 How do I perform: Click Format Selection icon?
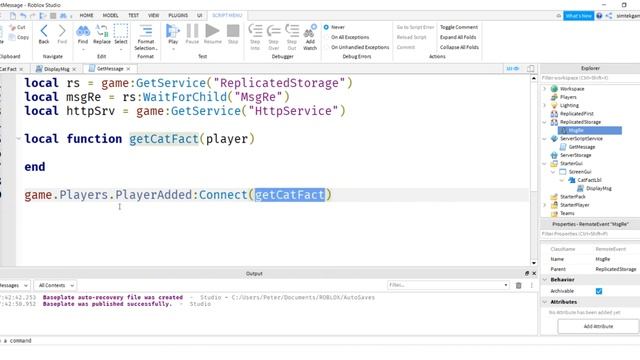(x=146, y=31)
